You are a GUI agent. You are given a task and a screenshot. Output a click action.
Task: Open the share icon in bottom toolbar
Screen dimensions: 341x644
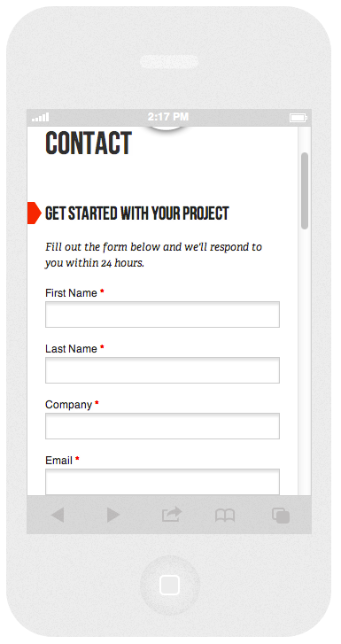coord(172,514)
